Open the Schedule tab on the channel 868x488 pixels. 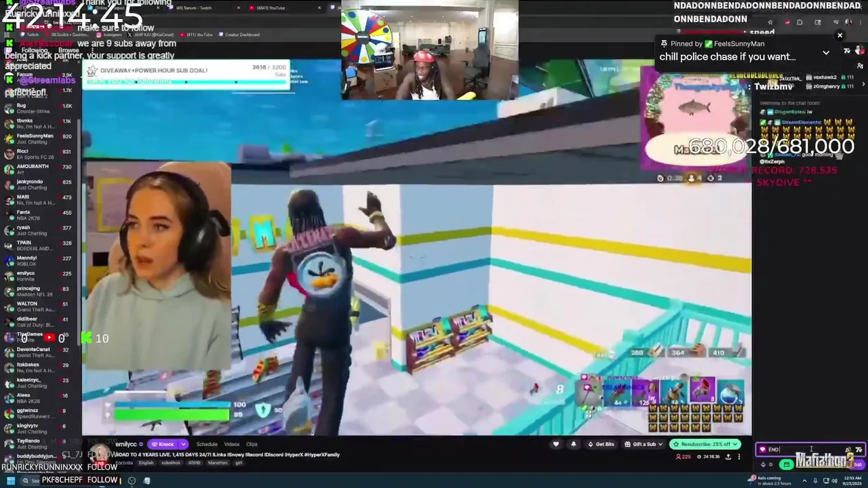[x=207, y=445]
